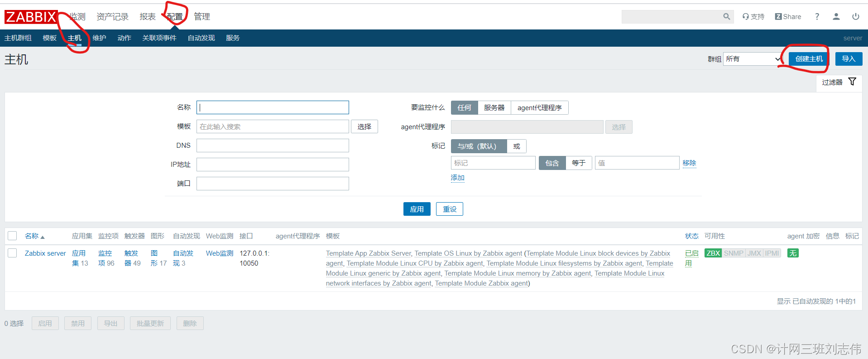Click the SNMP availability badge

(734, 253)
